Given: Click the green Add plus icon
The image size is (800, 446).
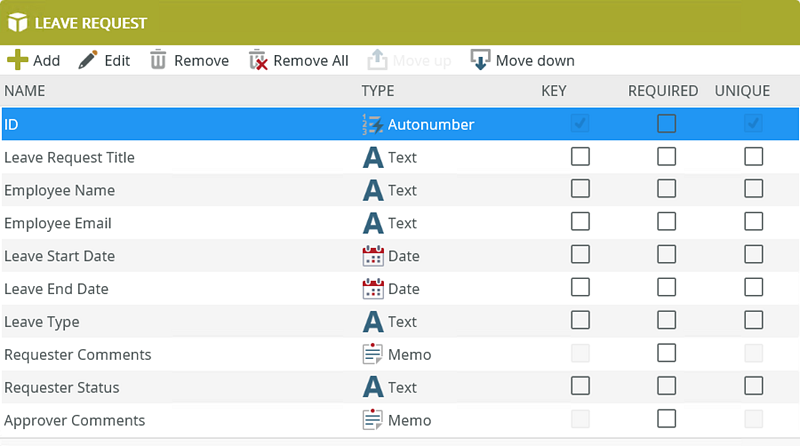Looking at the screenshot, I should (18, 60).
